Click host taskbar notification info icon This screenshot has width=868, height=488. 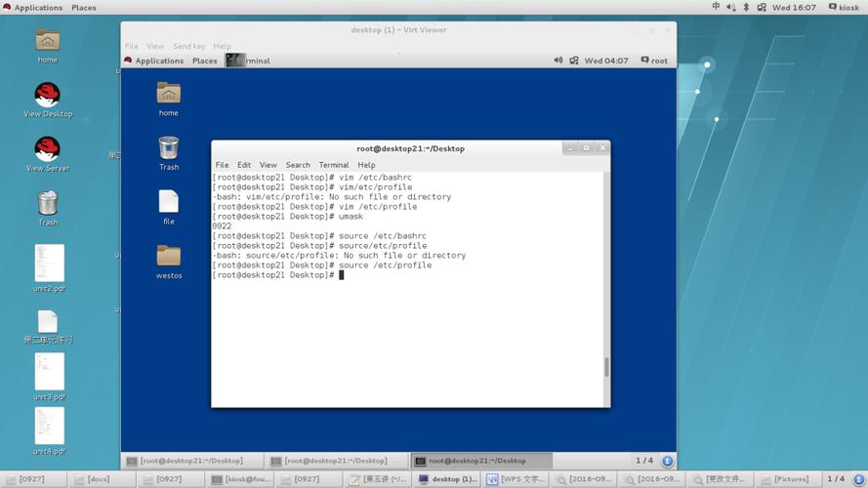coord(858,479)
